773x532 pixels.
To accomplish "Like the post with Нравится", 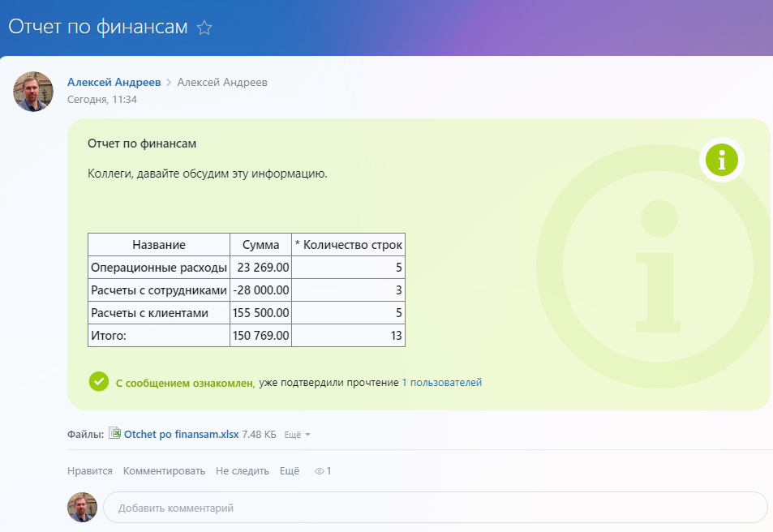I will pos(90,471).
